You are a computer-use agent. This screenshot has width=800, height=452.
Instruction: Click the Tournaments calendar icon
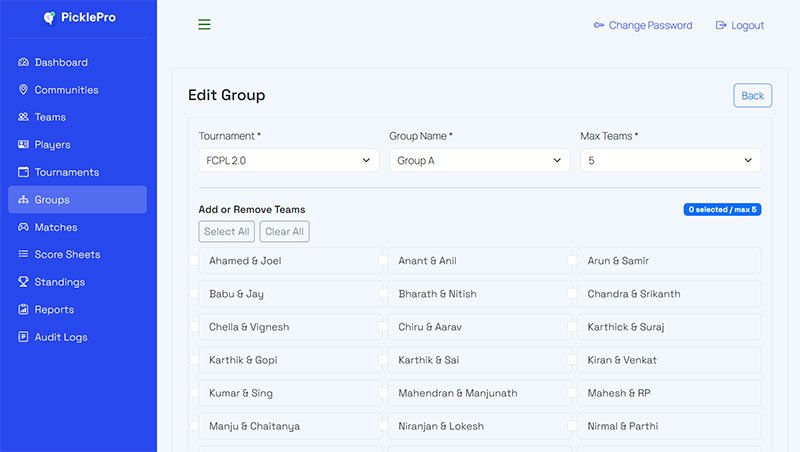[x=23, y=172]
